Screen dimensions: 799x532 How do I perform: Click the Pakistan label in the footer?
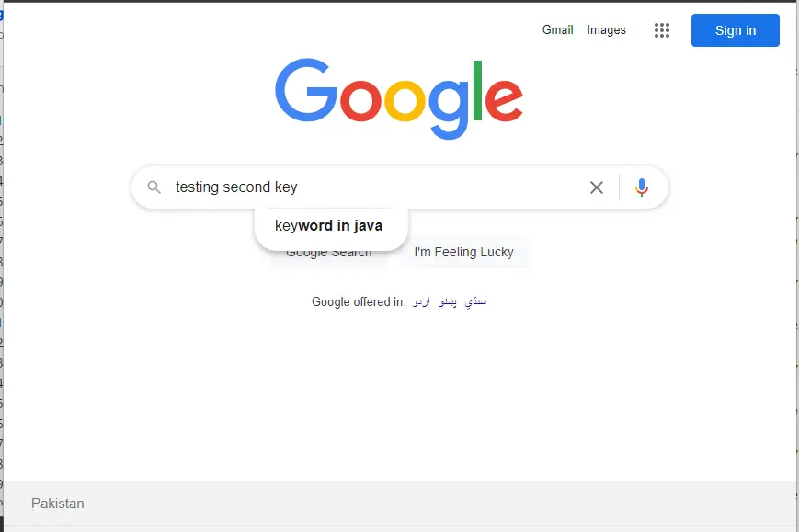pyautogui.click(x=58, y=504)
